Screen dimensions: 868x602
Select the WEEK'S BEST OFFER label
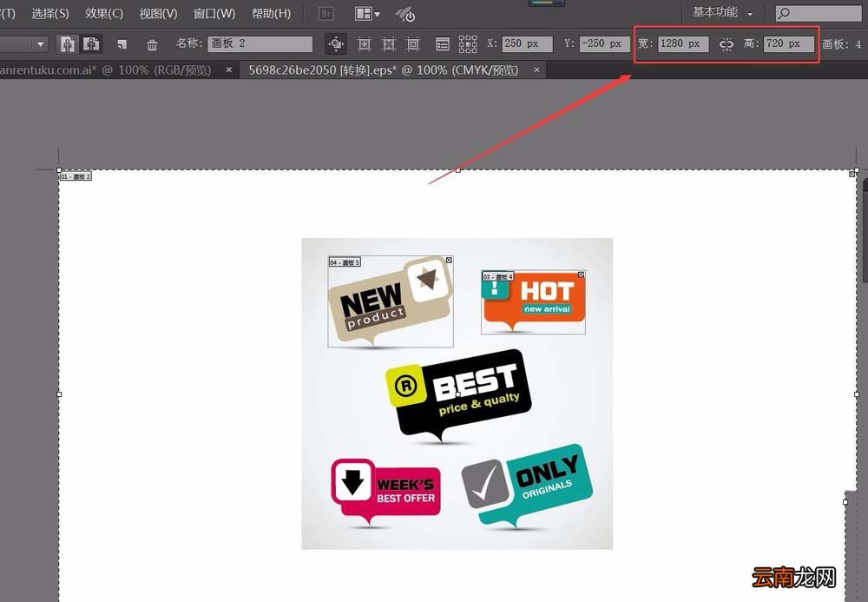coord(386,492)
